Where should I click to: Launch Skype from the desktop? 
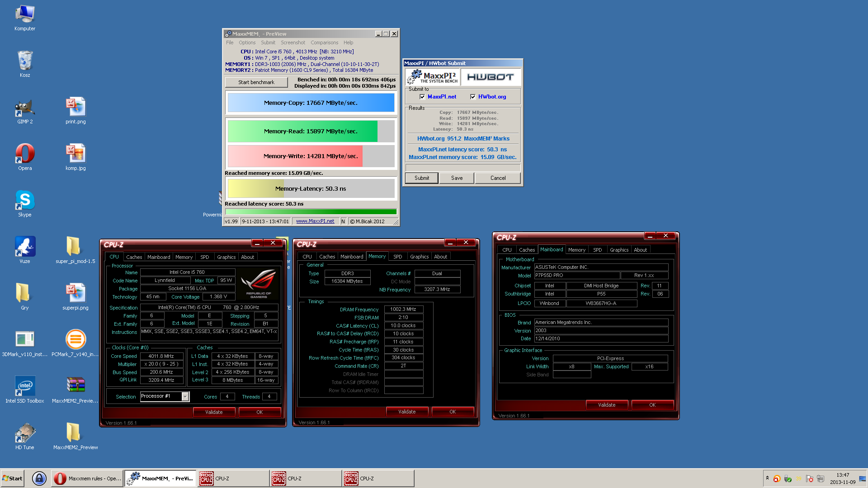click(x=25, y=204)
